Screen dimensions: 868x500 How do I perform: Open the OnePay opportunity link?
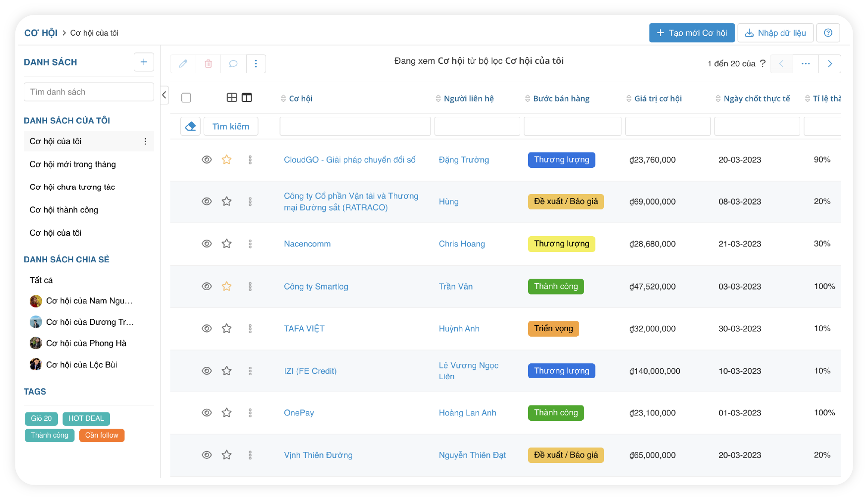[x=299, y=413]
